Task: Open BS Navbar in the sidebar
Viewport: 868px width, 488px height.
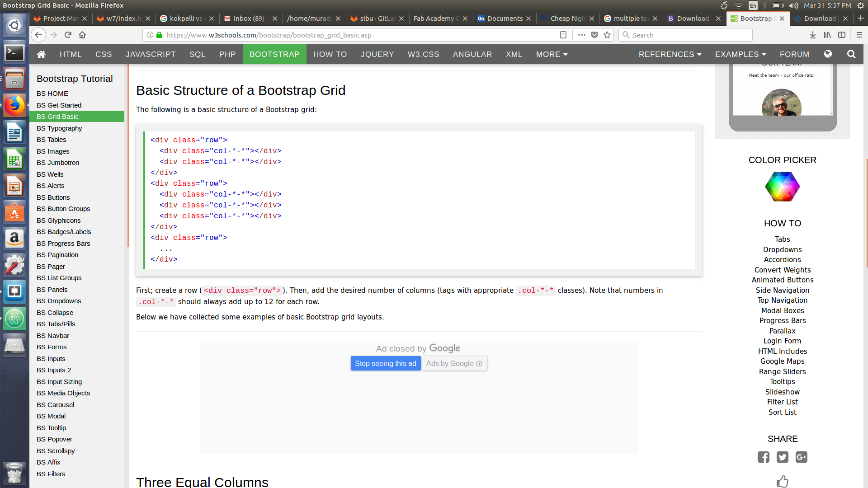Action: [x=53, y=336]
